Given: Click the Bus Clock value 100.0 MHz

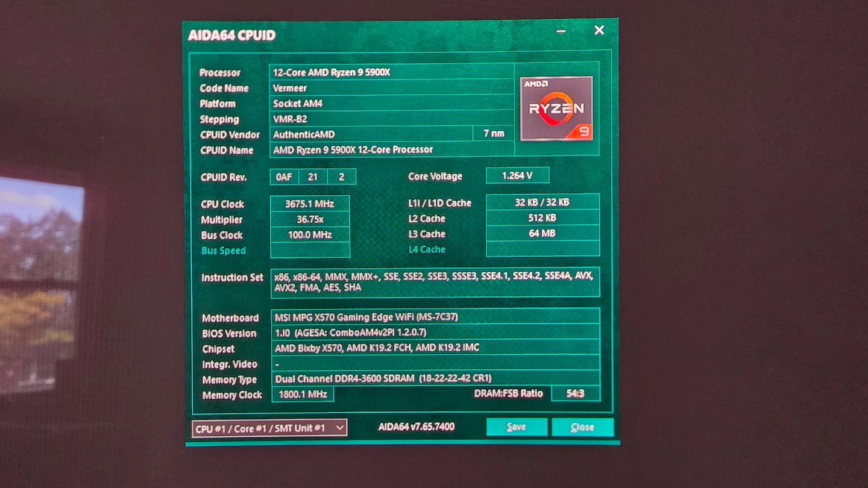Looking at the screenshot, I should click(x=310, y=235).
